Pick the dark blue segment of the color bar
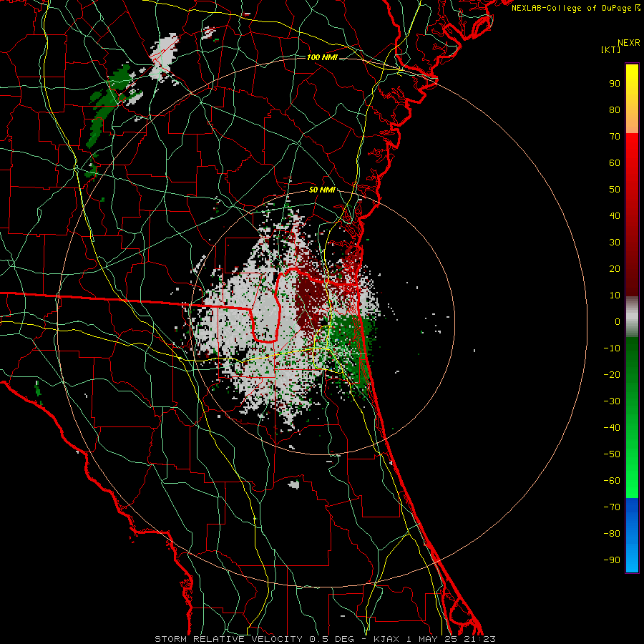This screenshot has width=644, height=644. point(632,509)
